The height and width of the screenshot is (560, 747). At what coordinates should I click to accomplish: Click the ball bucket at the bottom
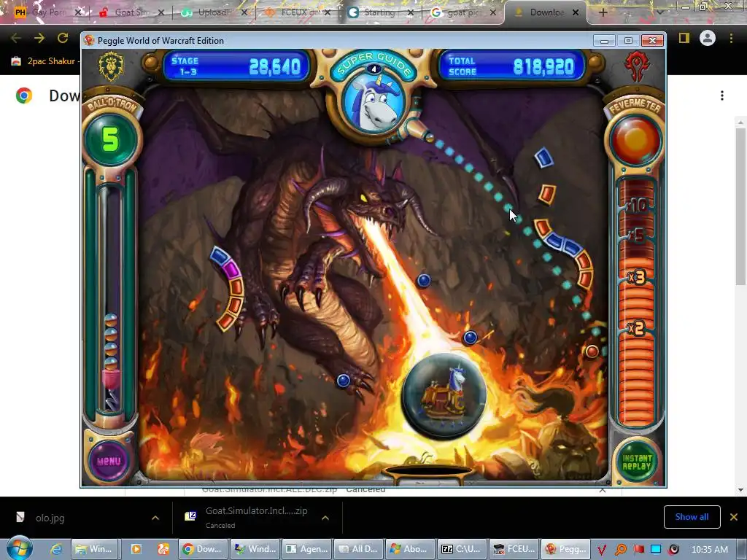point(429,472)
